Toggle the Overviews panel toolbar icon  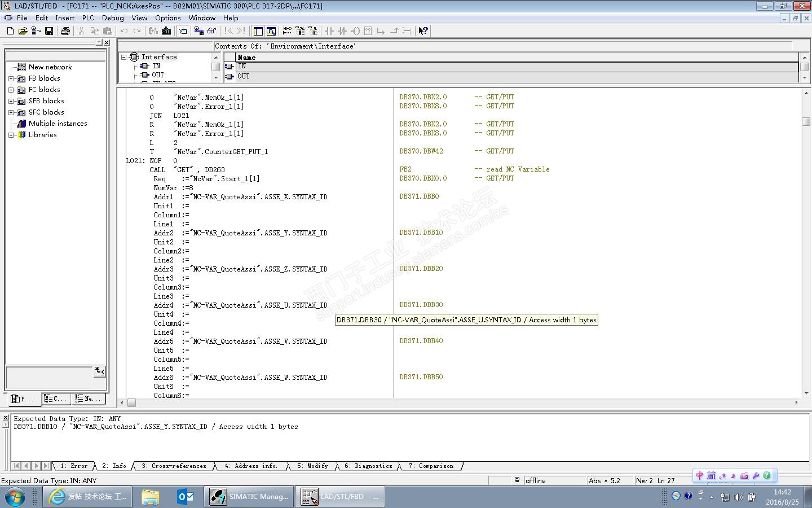258,31
